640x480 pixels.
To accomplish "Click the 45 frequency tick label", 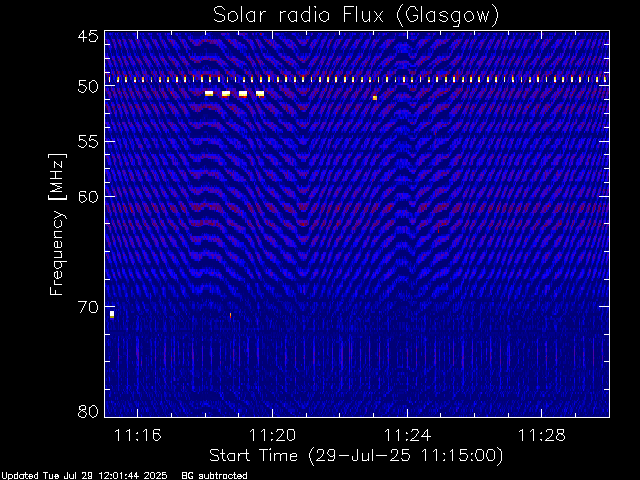I will tap(88, 36).
